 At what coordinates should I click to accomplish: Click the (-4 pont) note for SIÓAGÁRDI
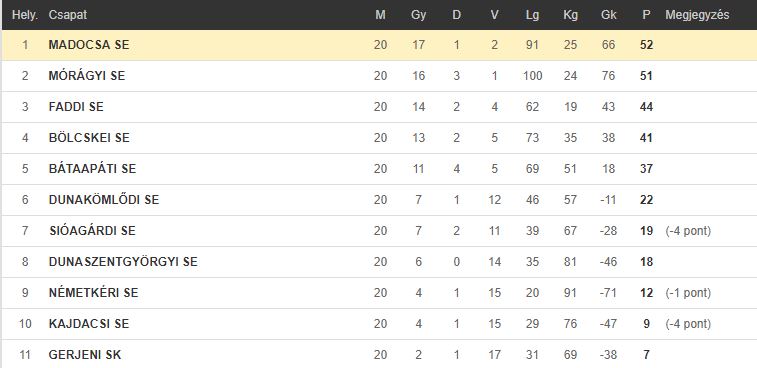pos(688,231)
